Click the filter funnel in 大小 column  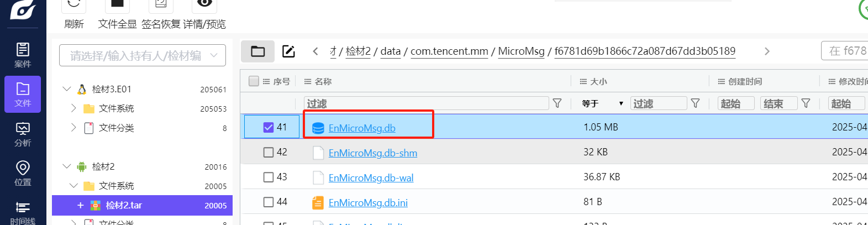click(695, 103)
